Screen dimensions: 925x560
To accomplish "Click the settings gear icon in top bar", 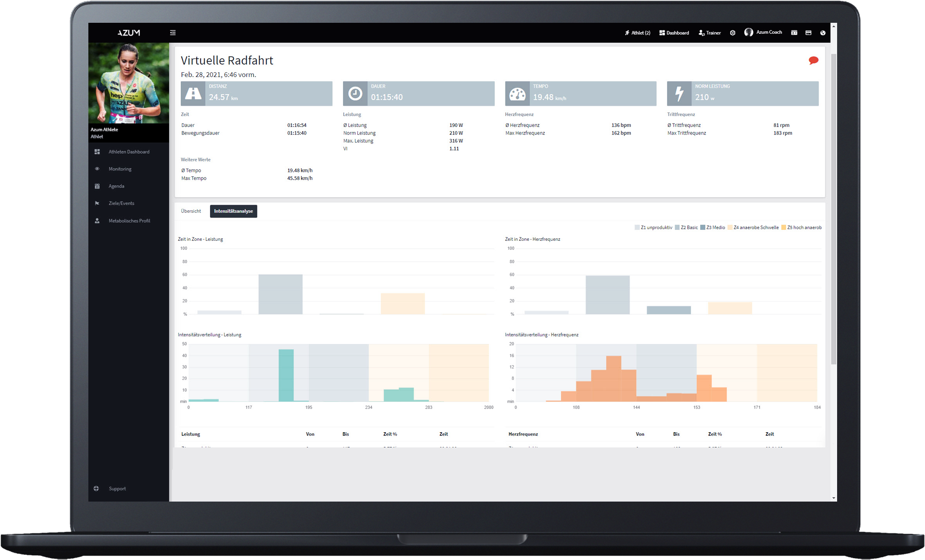I will [x=733, y=33].
